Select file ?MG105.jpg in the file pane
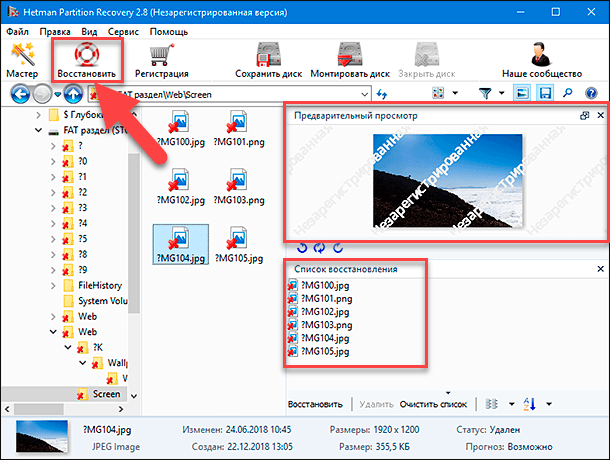This screenshot has height=460, width=610. coord(239,245)
